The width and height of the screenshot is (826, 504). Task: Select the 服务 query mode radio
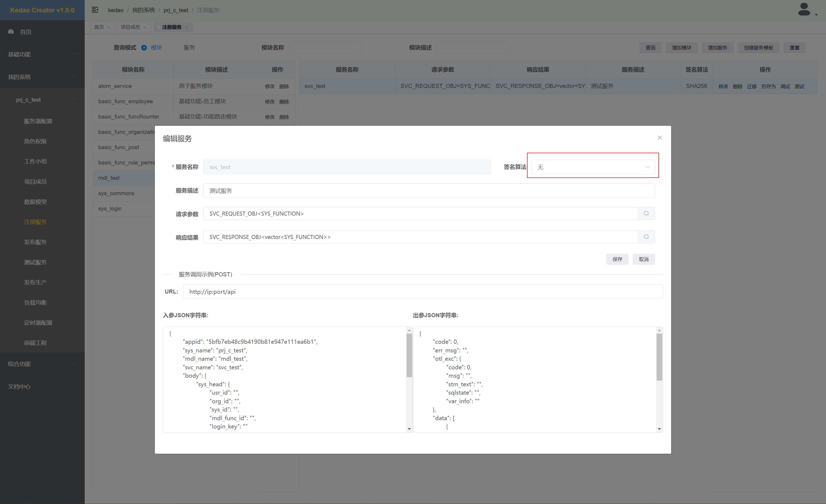coord(177,48)
